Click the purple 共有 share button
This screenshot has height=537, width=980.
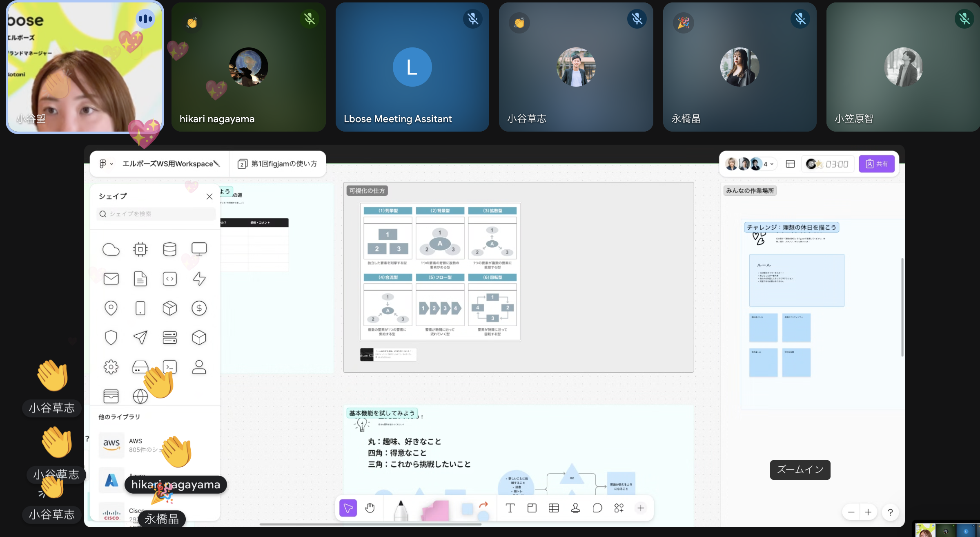(877, 164)
